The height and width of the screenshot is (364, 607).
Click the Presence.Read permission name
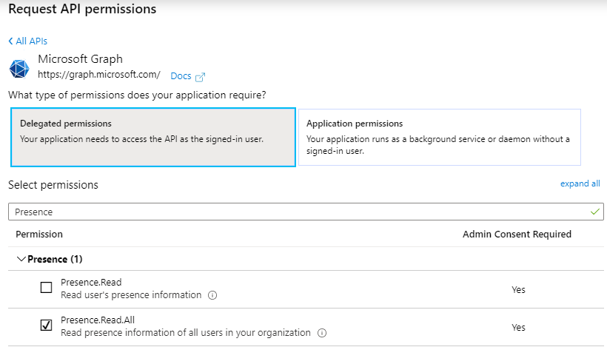(x=91, y=282)
